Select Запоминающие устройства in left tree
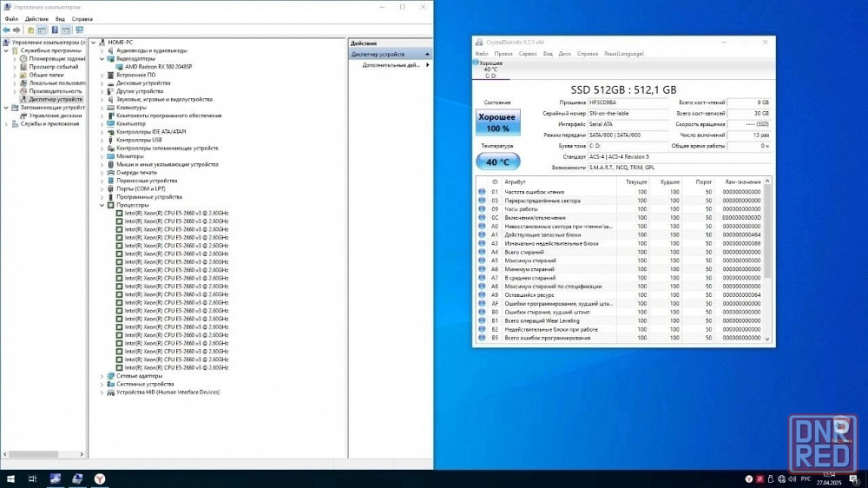The image size is (868, 488). pyautogui.click(x=53, y=108)
